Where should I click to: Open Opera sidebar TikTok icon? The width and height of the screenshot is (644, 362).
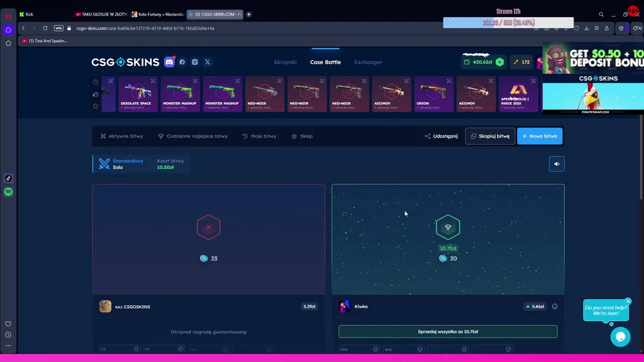[x=8, y=178]
